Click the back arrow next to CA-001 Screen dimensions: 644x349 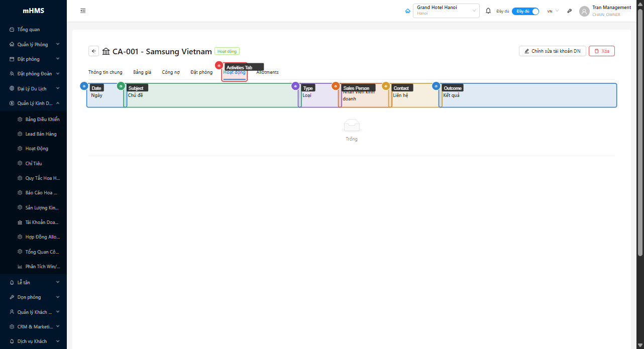pos(94,51)
